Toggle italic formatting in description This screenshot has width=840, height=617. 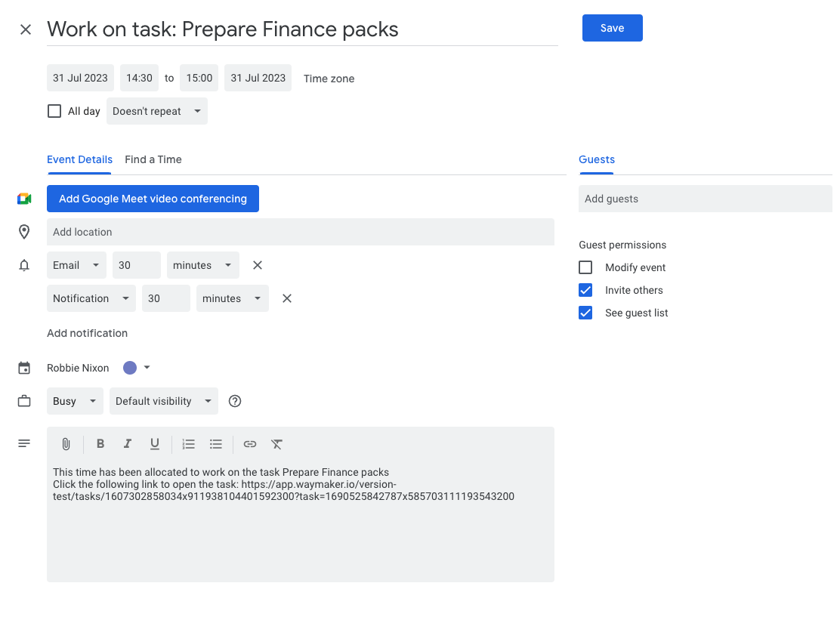tap(128, 443)
